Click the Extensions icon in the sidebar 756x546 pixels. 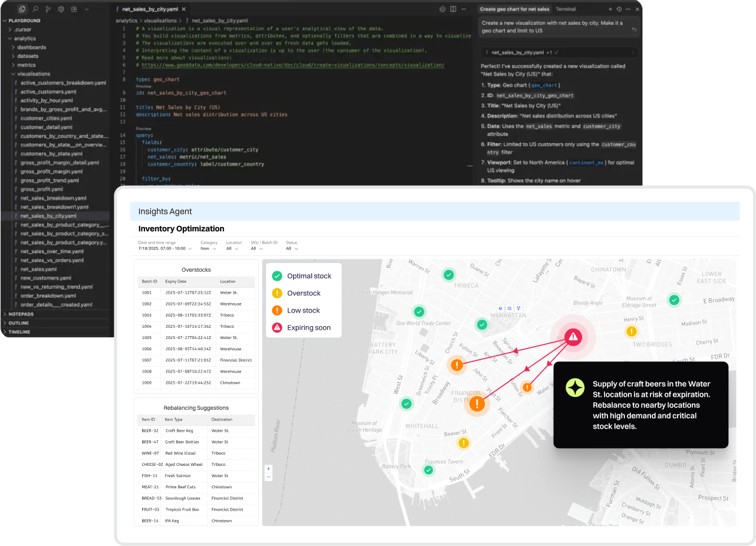click(x=74, y=9)
